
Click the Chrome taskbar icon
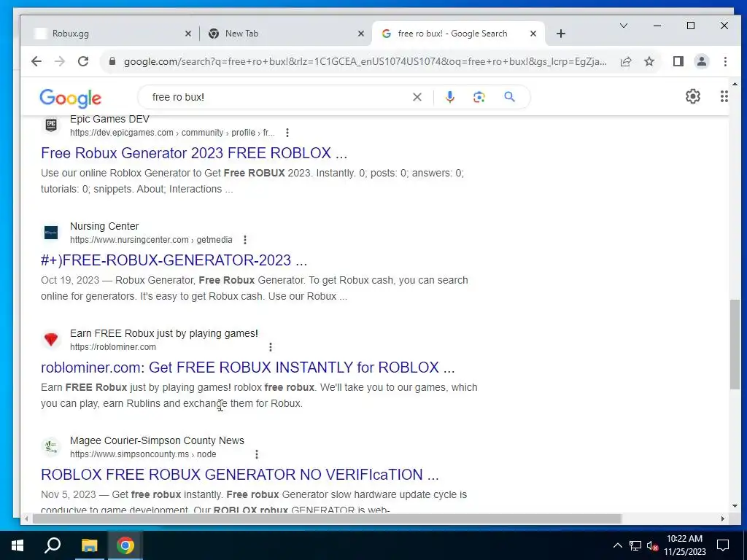click(x=125, y=545)
